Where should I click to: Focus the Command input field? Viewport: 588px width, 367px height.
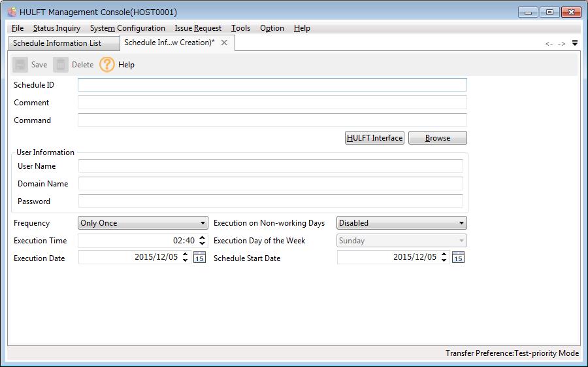click(272, 120)
